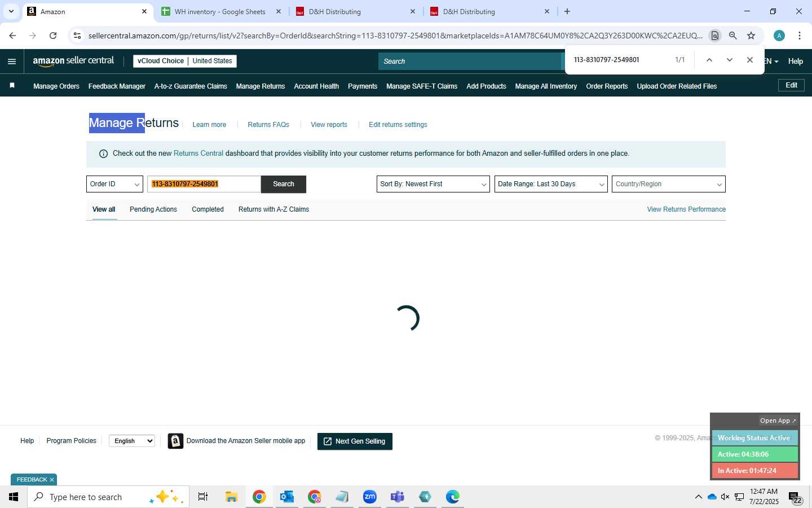This screenshot has width=812, height=508.
Task: Open Manage SAFE-T Claims in nav bar
Action: (x=422, y=86)
